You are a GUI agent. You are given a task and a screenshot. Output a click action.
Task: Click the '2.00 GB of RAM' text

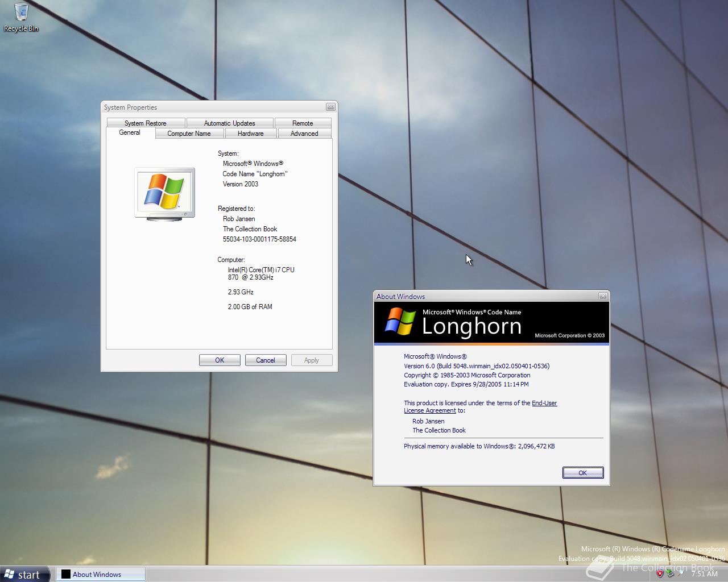click(250, 307)
